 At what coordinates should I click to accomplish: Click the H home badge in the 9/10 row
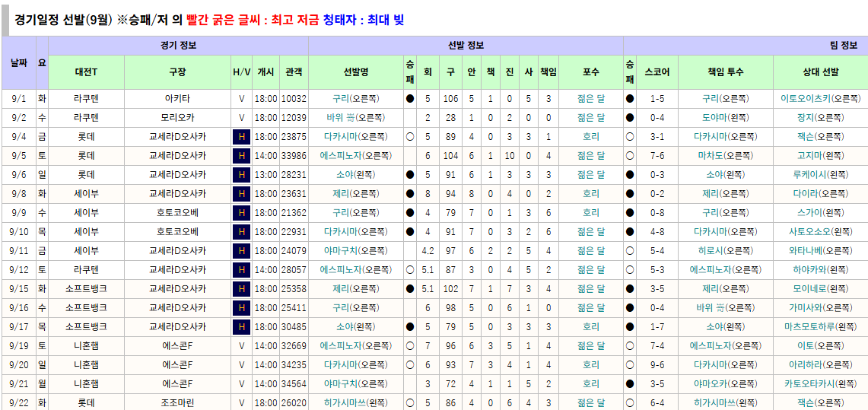point(241,232)
